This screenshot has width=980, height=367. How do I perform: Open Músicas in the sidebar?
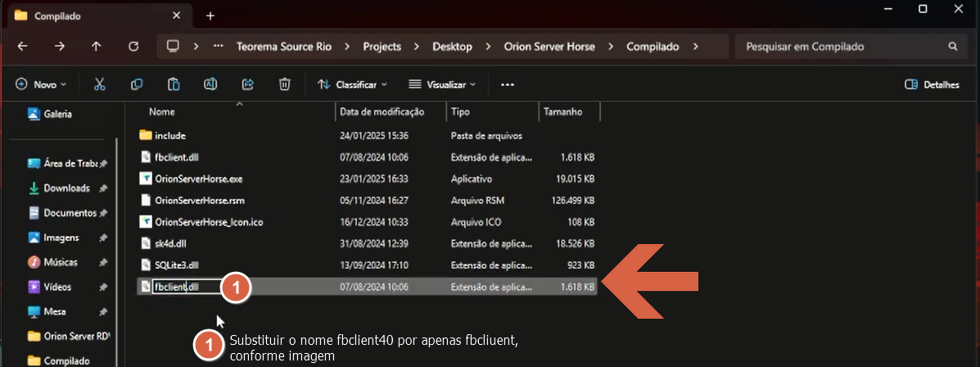pos(67,262)
